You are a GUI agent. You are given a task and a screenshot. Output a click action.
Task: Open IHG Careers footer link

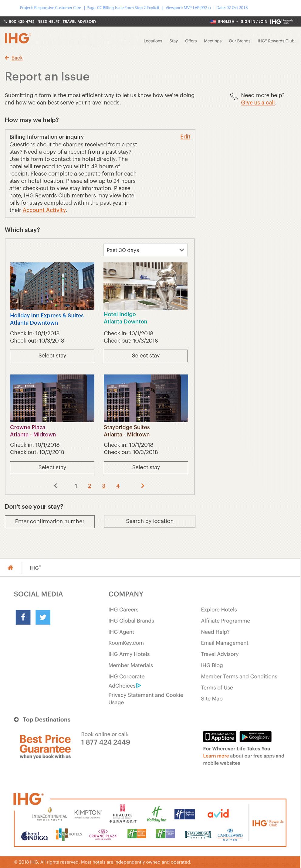tap(123, 610)
